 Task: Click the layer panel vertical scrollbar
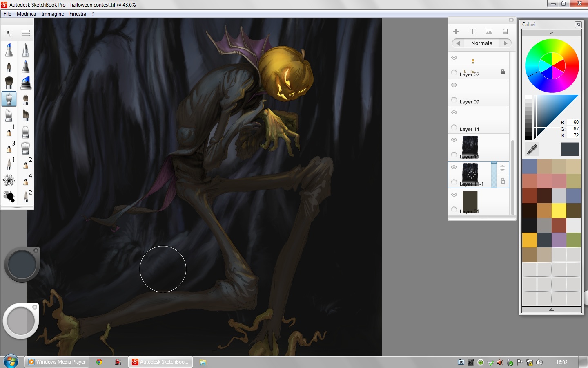pyautogui.click(x=512, y=177)
